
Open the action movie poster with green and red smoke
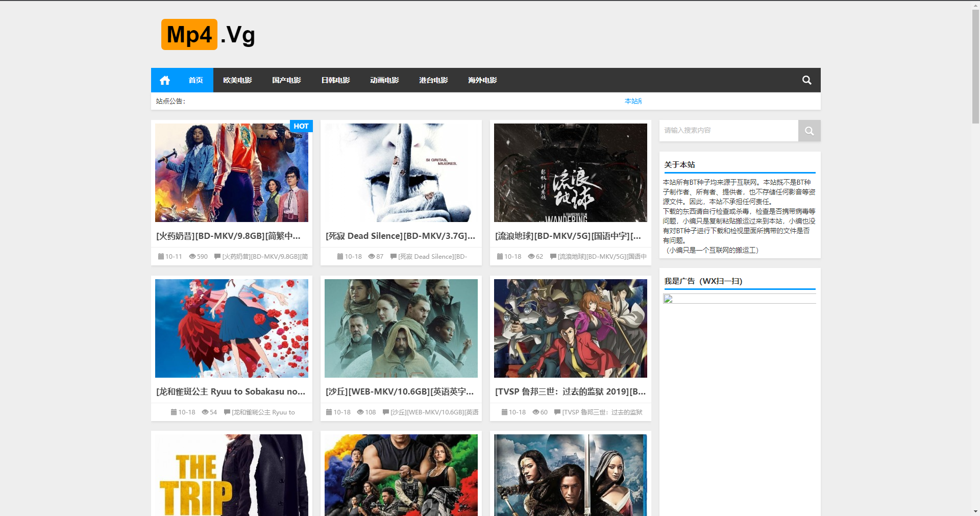click(401, 475)
